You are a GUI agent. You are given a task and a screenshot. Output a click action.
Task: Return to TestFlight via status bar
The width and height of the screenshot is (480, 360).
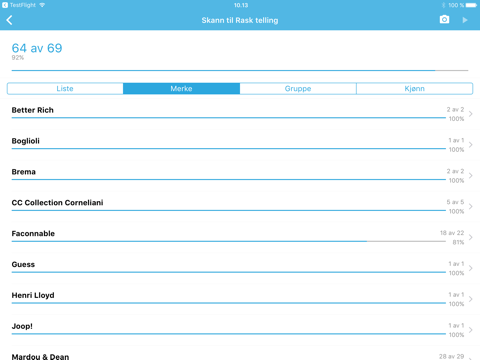(x=19, y=5)
